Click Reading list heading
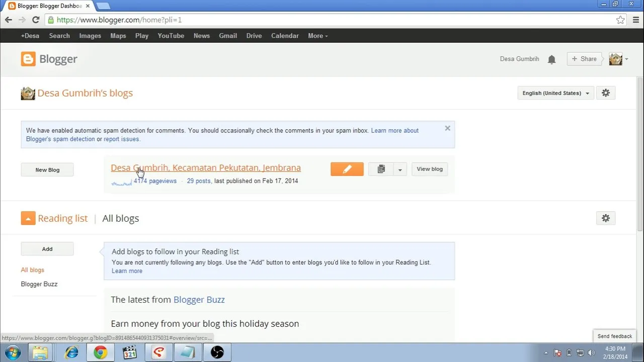 point(63,218)
